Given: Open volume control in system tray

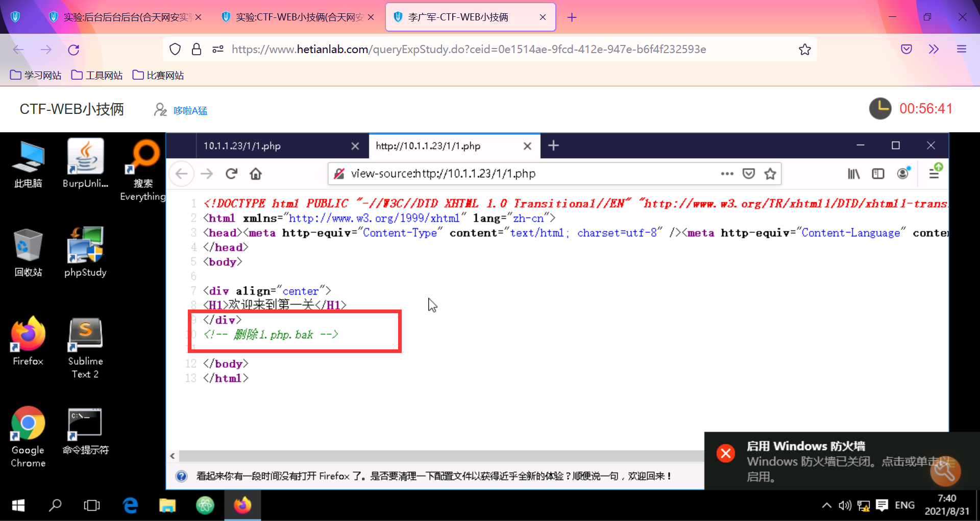Looking at the screenshot, I should pyautogui.click(x=845, y=506).
